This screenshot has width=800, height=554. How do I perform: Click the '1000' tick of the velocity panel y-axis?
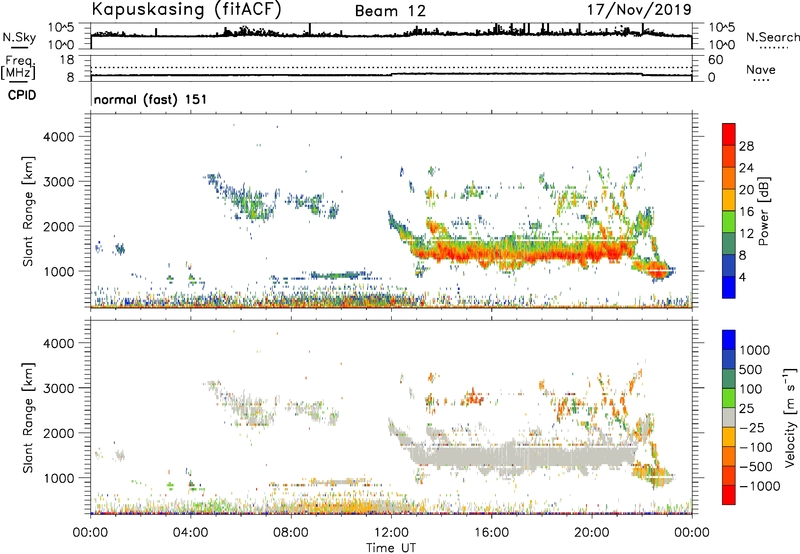pyautogui.click(x=59, y=478)
